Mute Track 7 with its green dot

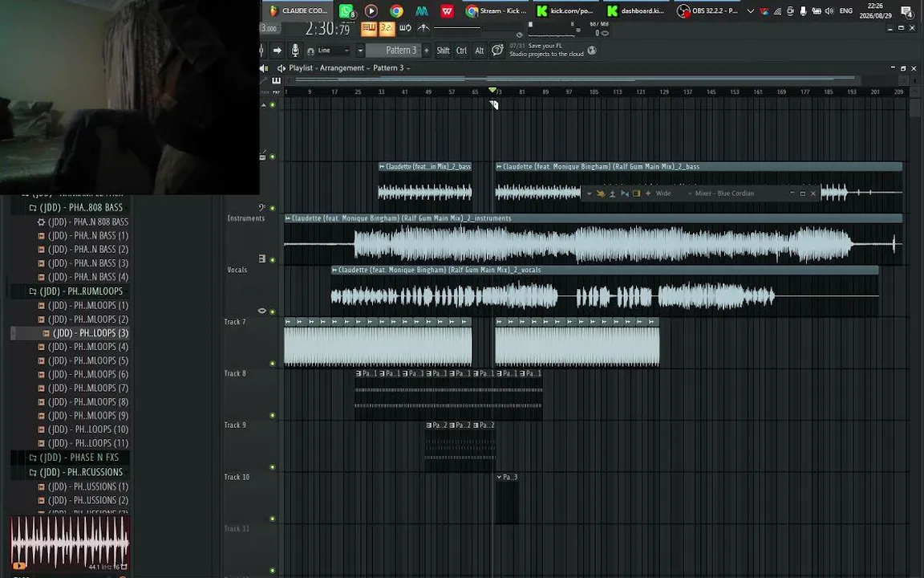272,364
